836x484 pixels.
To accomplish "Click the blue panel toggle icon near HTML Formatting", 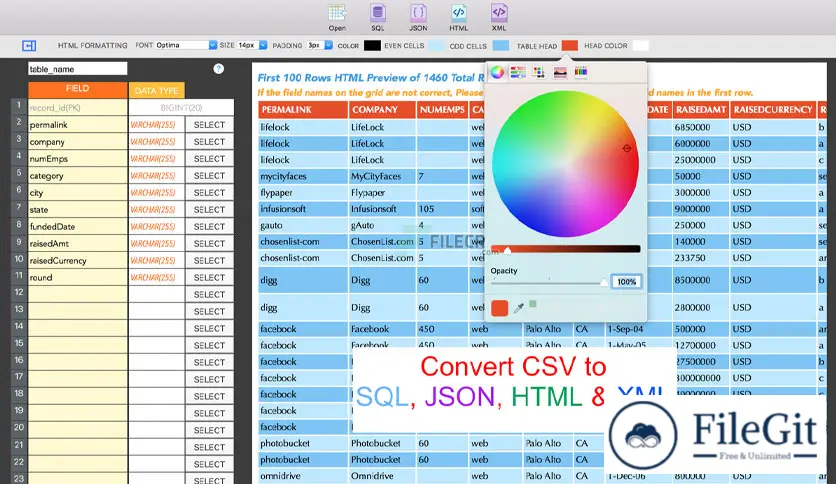I will [x=29, y=46].
